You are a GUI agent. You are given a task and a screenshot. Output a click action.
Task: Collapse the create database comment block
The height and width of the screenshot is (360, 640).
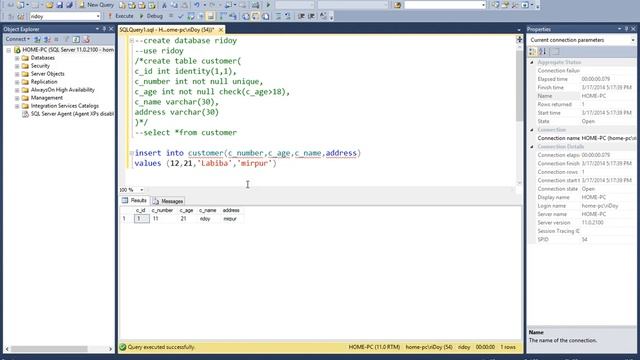(x=131, y=40)
